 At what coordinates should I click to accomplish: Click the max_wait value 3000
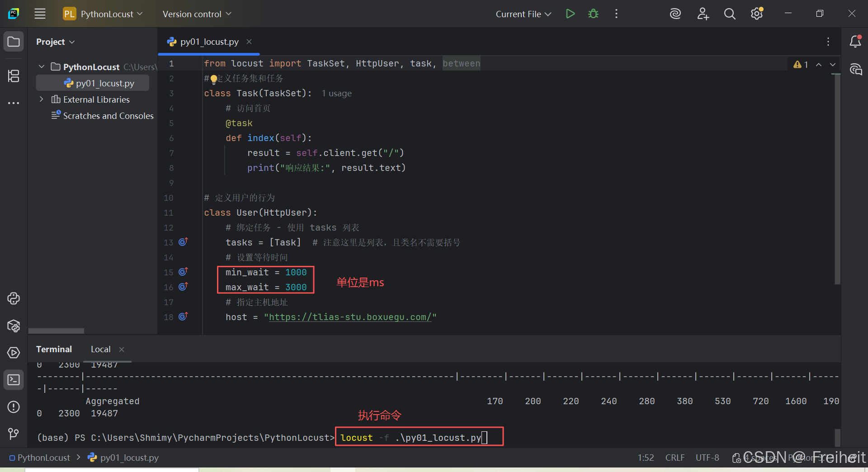click(296, 287)
